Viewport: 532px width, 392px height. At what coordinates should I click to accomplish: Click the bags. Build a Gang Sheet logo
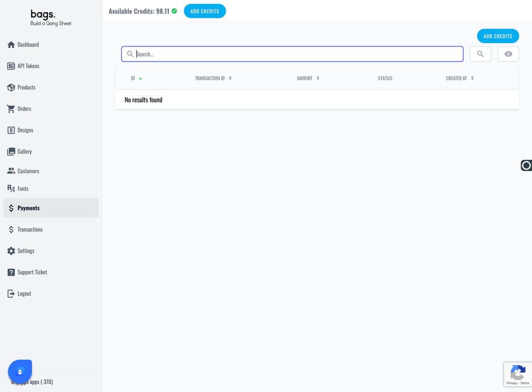point(51,18)
